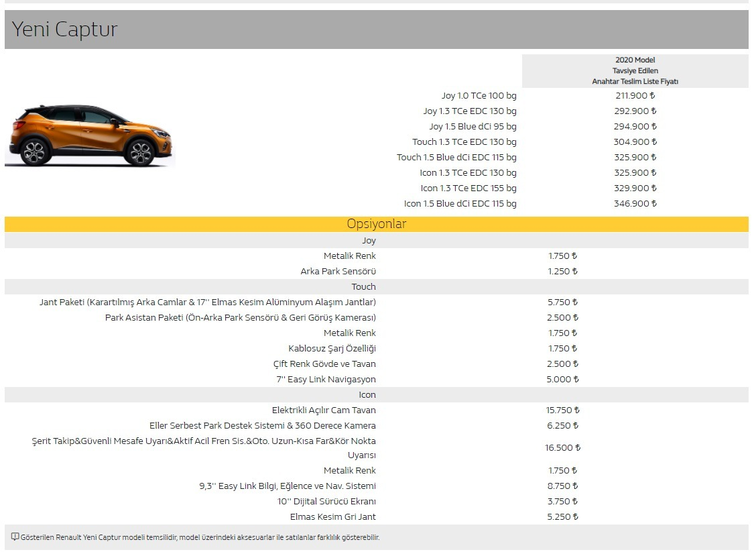Click the 7'' Easy Link Navigasyon option

[x=326, y=379]
